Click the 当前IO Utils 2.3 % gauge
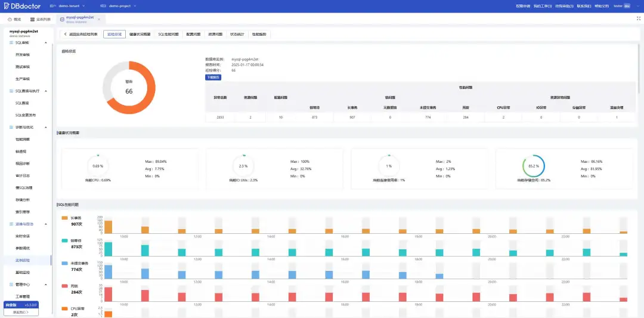Viewport: 644px width, 318px height. pyautogui.click(x=243, y=166)
